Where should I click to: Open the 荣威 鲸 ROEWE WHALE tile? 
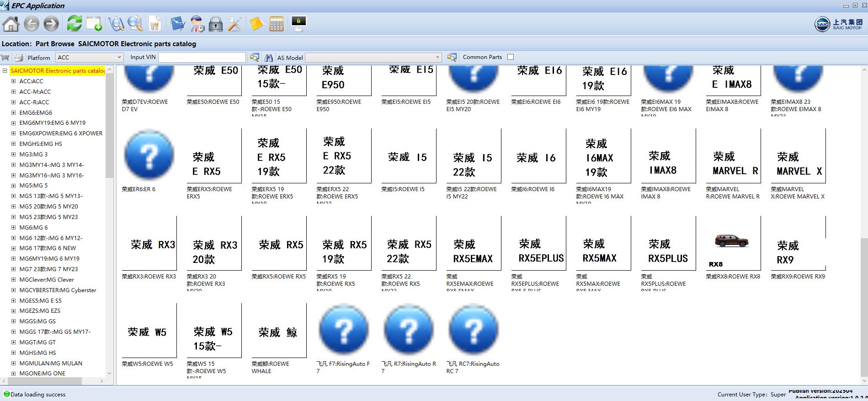(x=279, y=331)
